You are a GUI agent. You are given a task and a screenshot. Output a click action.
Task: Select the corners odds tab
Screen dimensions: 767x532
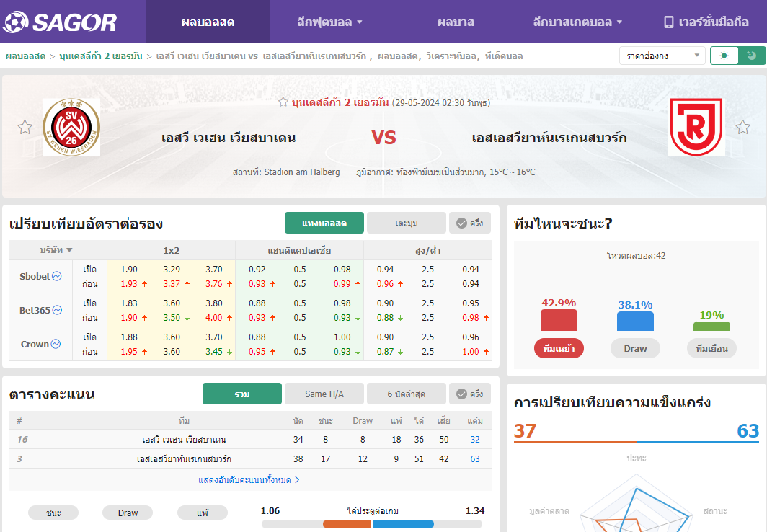(x=407, y=223)
